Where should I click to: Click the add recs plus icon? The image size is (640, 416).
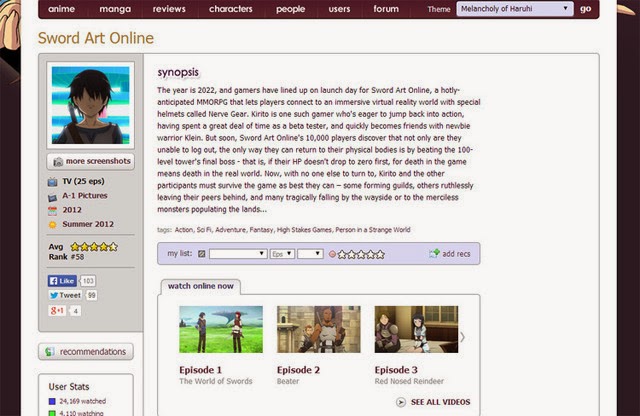(434, 254)
